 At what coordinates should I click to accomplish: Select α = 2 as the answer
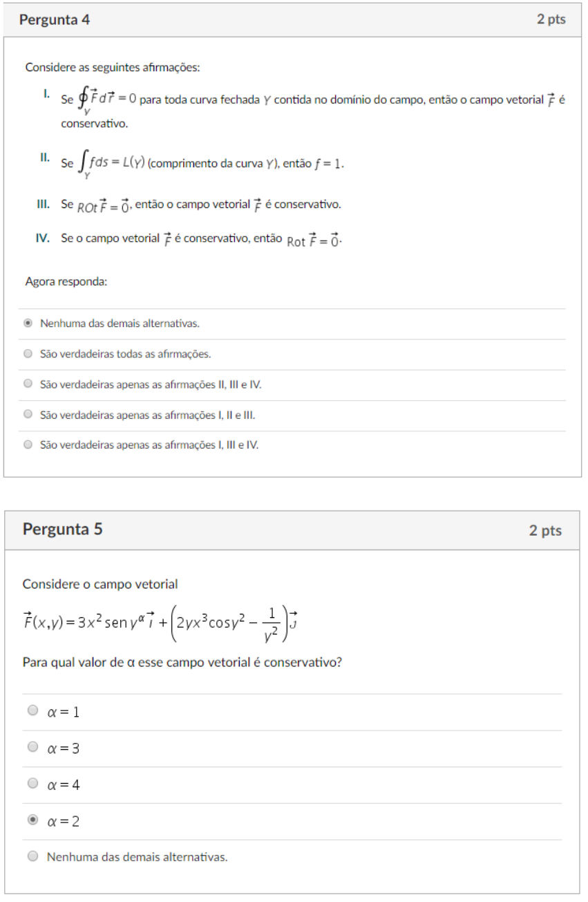32,820
